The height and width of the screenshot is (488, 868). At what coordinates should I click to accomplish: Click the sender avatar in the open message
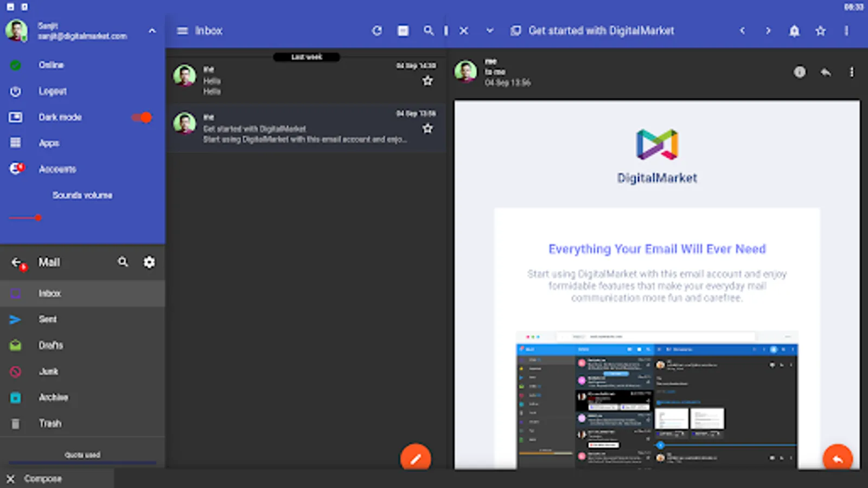[x=465, y=71]
